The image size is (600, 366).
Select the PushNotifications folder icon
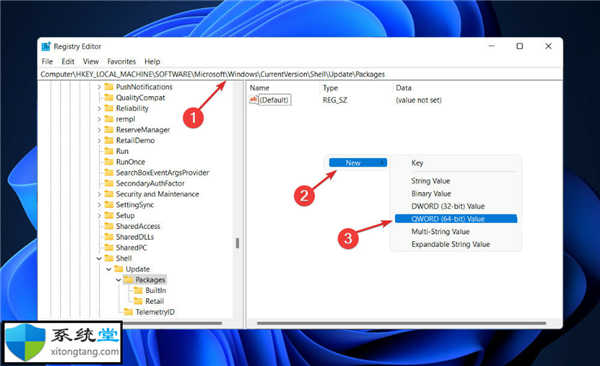tap(109, 87)
